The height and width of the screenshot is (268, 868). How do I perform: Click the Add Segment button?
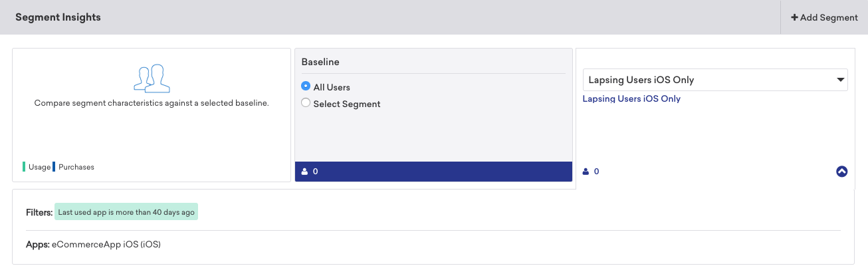824,17
